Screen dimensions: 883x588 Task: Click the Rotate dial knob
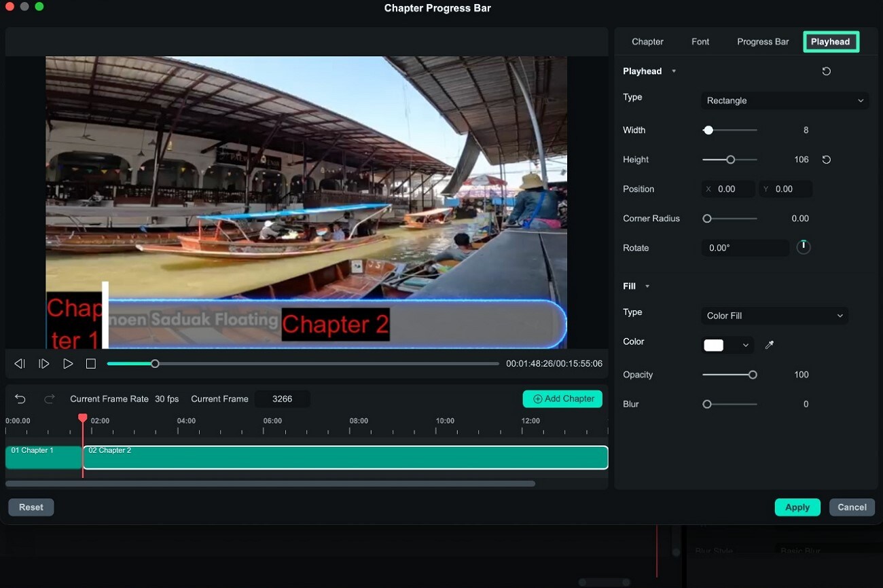[x=804, y=247]
